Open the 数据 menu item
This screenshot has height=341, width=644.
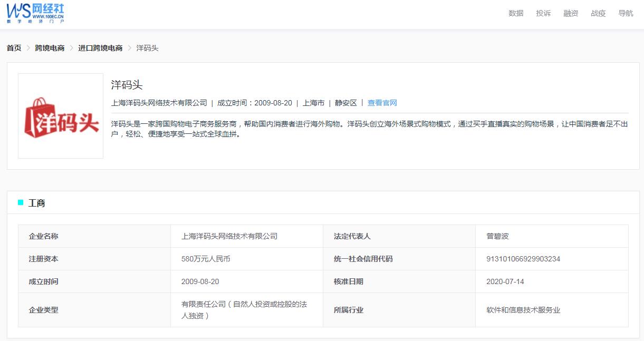pos(515,13)
